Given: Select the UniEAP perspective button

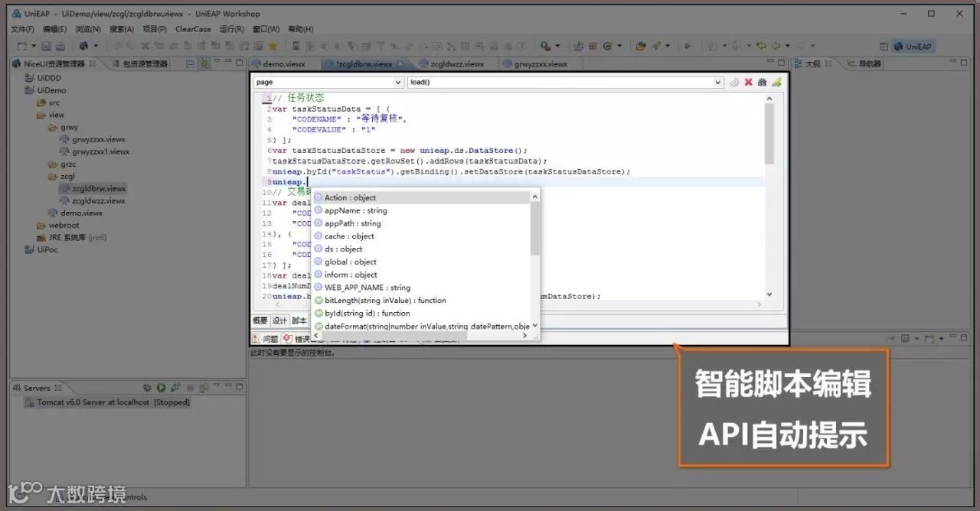Looking at the screenshot, I should click(914, 47).
